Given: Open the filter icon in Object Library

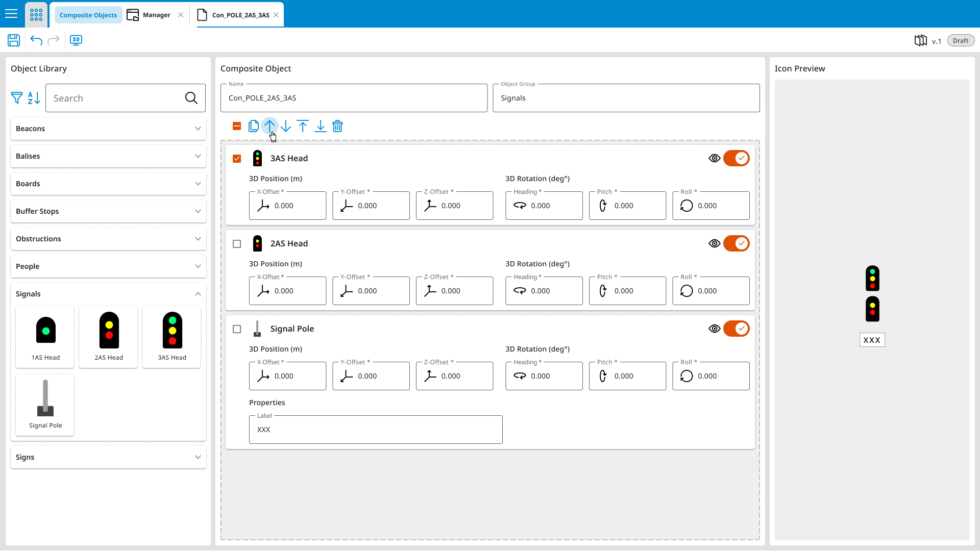Looking at the screenshot, I should 17,98.
